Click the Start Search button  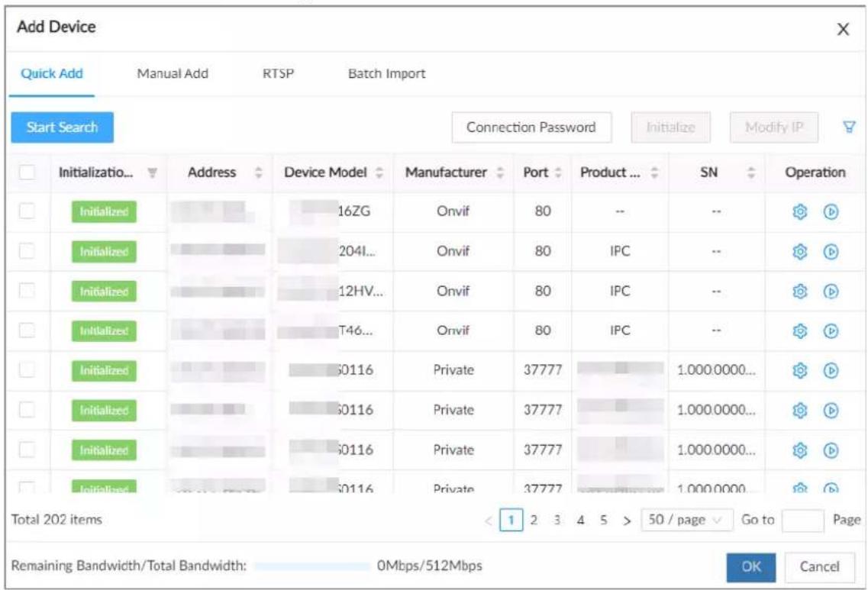(x=62, y=127)
